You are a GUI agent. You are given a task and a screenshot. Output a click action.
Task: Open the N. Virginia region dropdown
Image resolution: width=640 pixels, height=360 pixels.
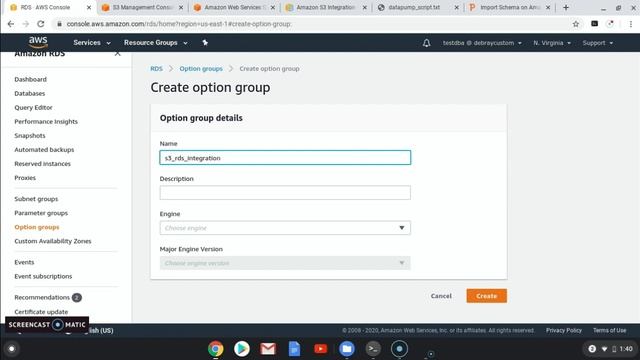click(x=552, y=43)
